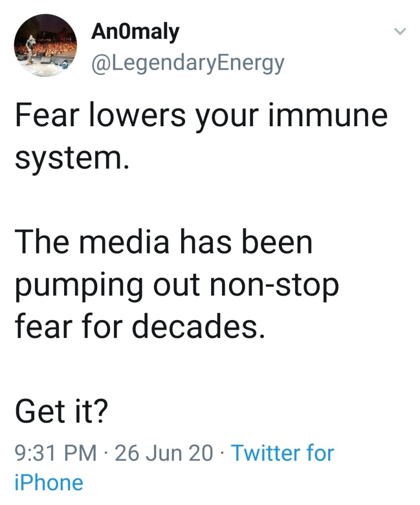Click the 26 Jun 20 date

click(x=164, y=453)
